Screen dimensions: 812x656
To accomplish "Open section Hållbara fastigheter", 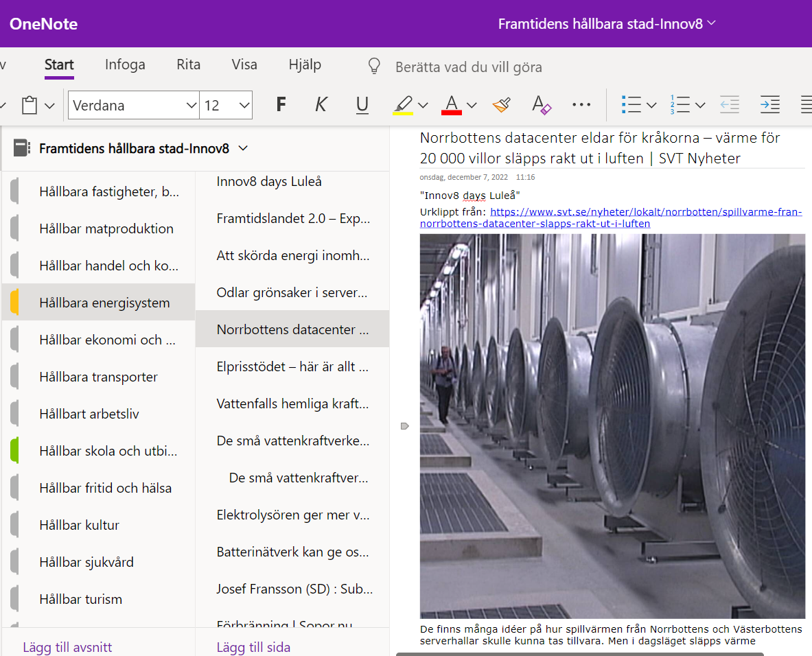I will point(98,191).
